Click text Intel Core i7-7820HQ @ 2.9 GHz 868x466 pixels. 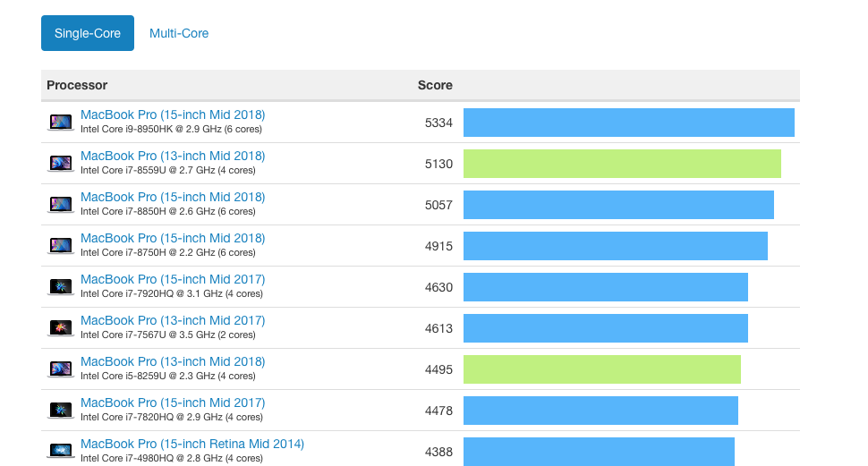click(x=152, y=418)
